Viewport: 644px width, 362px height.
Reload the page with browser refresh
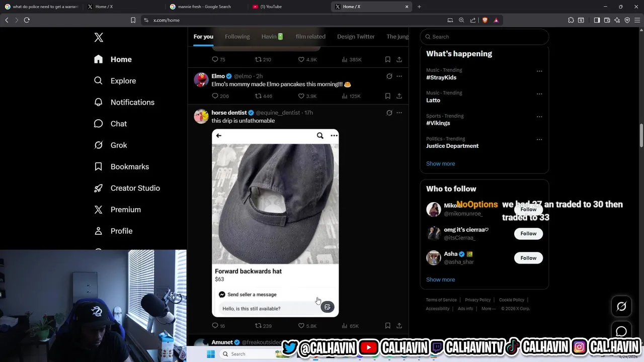(x=27, y=20)
